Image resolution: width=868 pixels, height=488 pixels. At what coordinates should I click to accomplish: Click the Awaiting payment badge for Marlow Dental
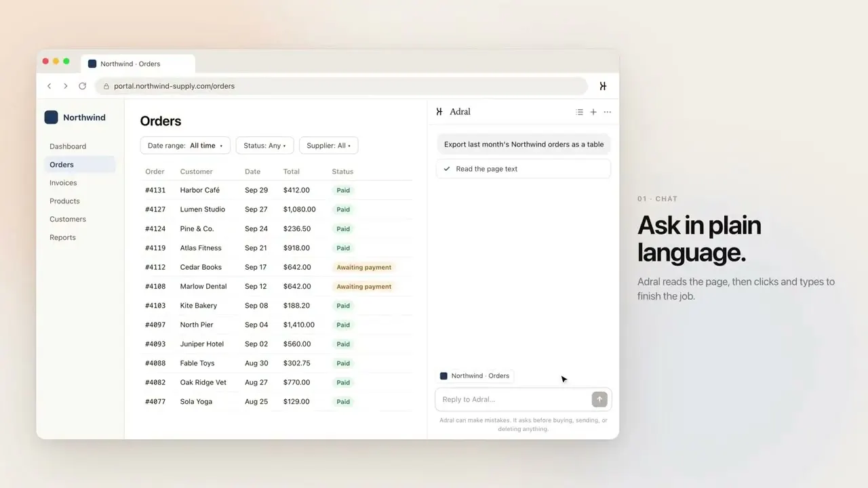364,287
